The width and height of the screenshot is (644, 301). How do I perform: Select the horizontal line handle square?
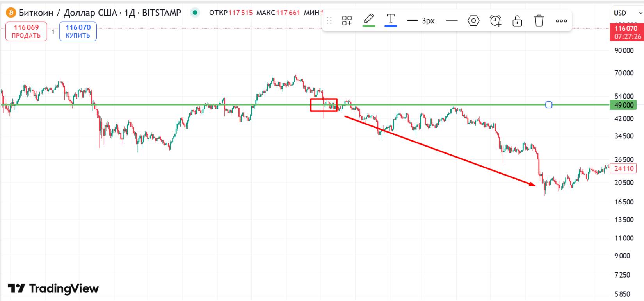point(549,105)
